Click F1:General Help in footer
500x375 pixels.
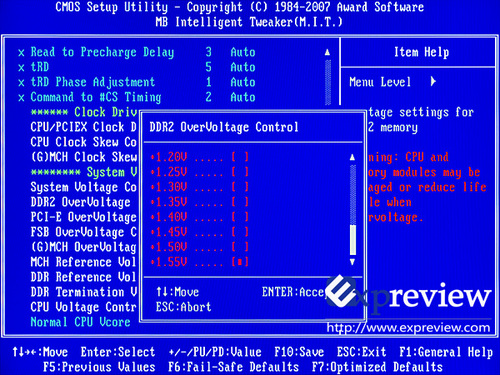click(446, 352)
